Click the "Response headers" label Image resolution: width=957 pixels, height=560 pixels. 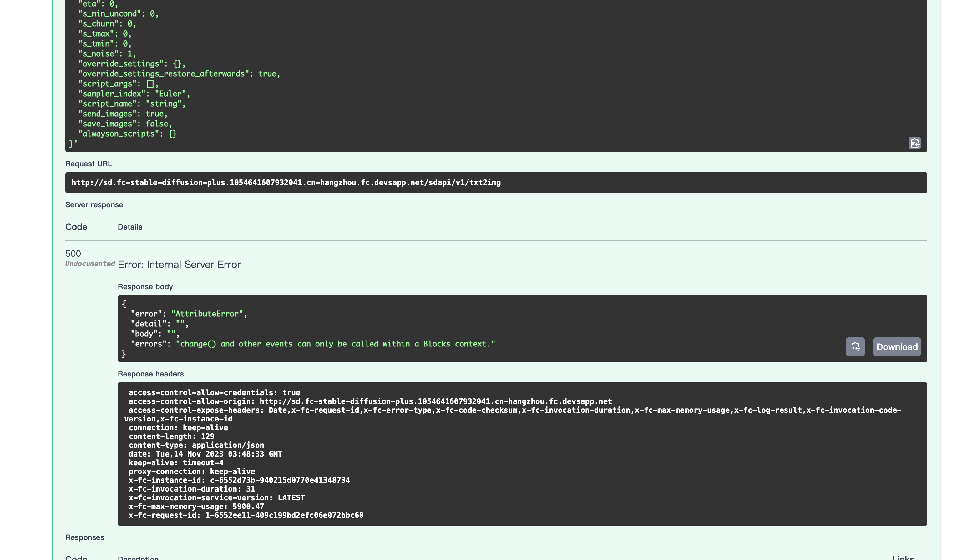[x=150, y=374]
